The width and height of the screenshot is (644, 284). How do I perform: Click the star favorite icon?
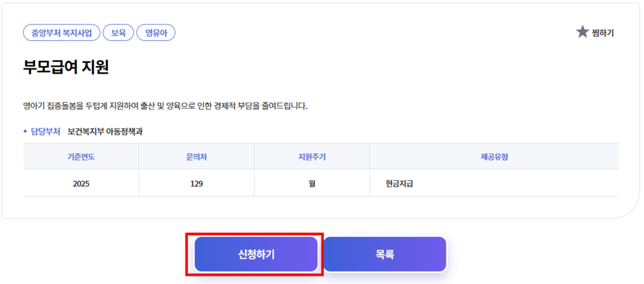[582, 32]
